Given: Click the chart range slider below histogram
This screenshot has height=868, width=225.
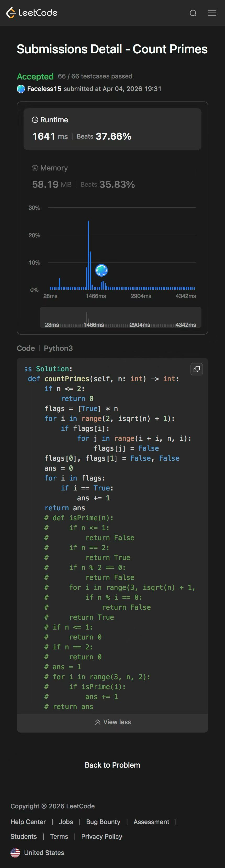Looking at the screenshot, I should [x=120, y=317].
